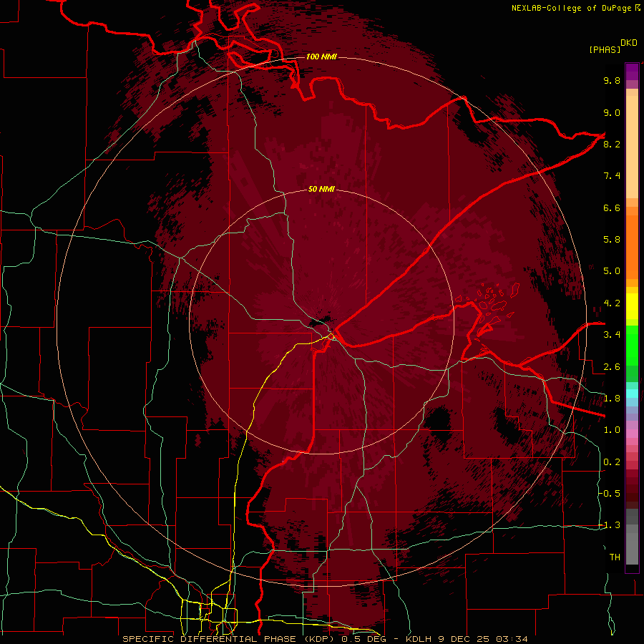
Task: Click the 03:34 timestamp in the caption
Action: (x=512, y=639)
